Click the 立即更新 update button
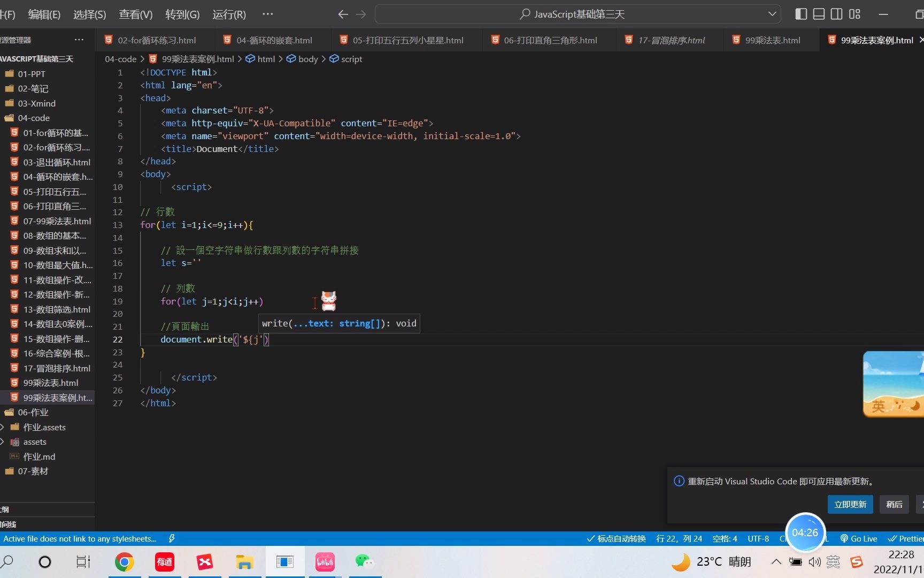924x578 pixels. pyautogui.click(x=850, y=504)
